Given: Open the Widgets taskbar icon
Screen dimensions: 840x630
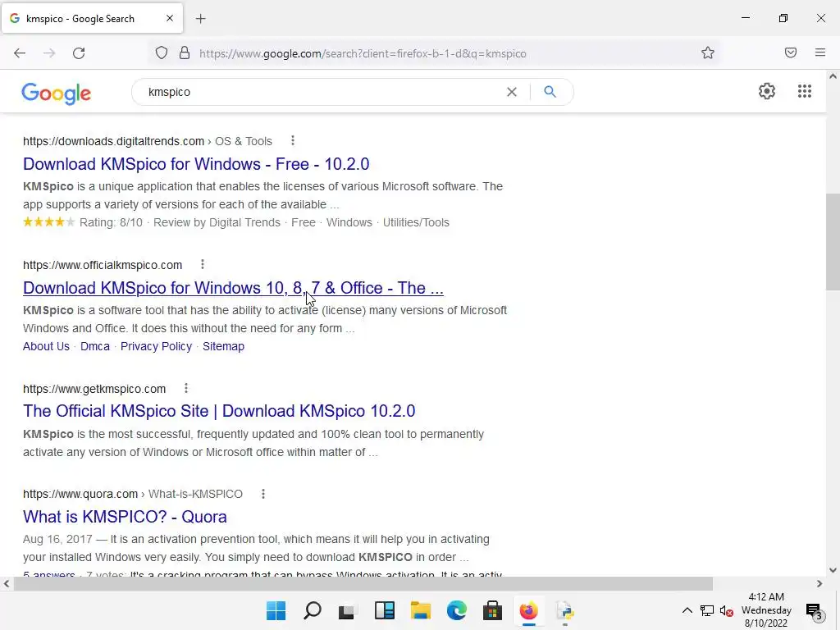Looking at the screenshot, I should coord(385,610).
